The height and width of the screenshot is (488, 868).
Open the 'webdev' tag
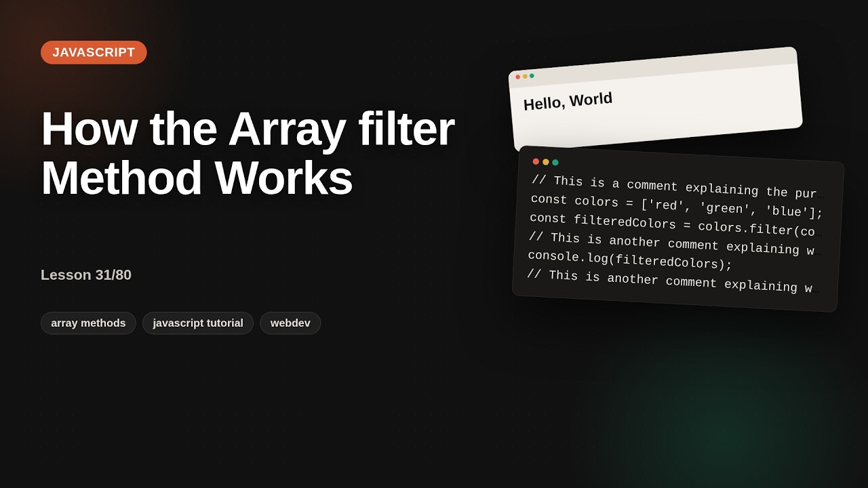point(290,323)
